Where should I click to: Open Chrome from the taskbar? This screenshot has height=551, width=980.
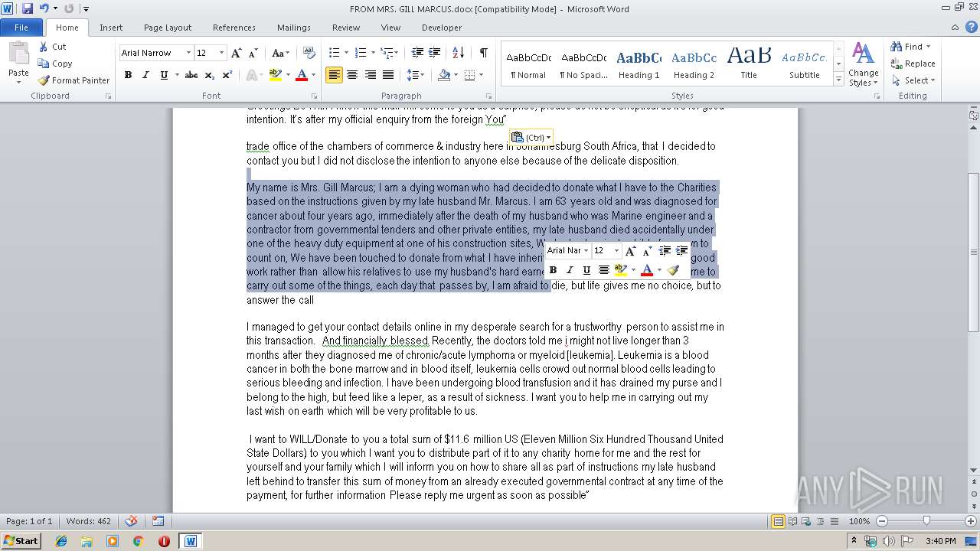pyautogui.click(x=138, y=541)
